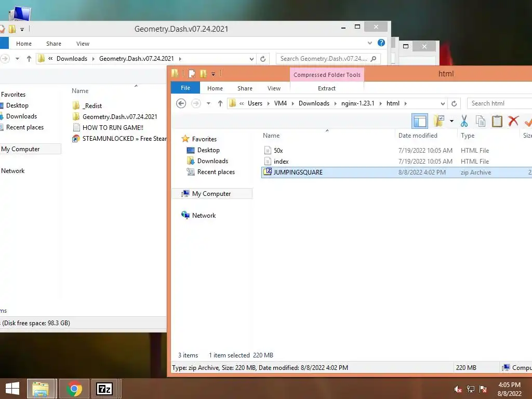Image resolution: width=532 pixels, height=399 pixels.
Task: Click the Back arrow in html window
Action: click(x=181, y=103)
